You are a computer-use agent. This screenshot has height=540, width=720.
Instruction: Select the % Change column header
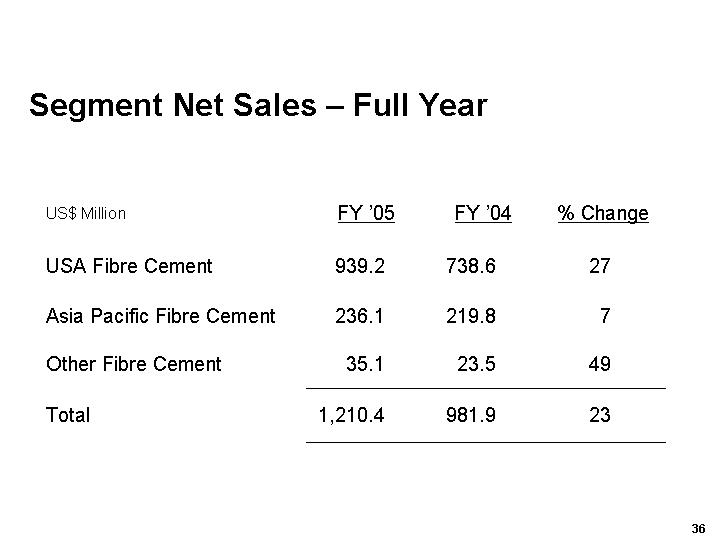tap(603, 213)
